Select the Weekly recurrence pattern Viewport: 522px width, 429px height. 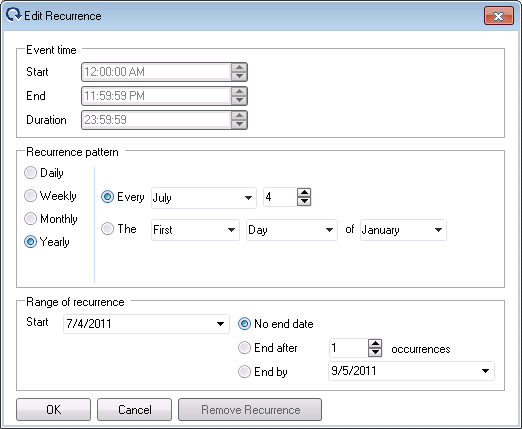click(x=30, y=196)
